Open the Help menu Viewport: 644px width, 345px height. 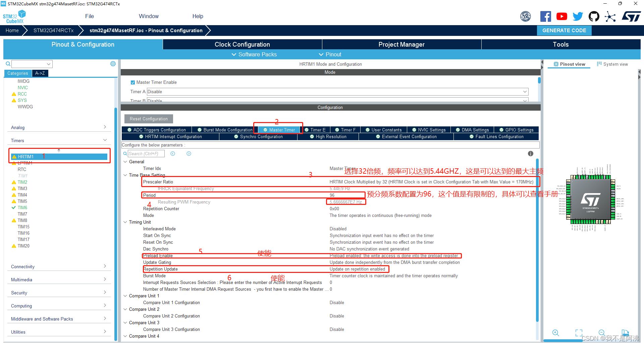tap(198, 16)
